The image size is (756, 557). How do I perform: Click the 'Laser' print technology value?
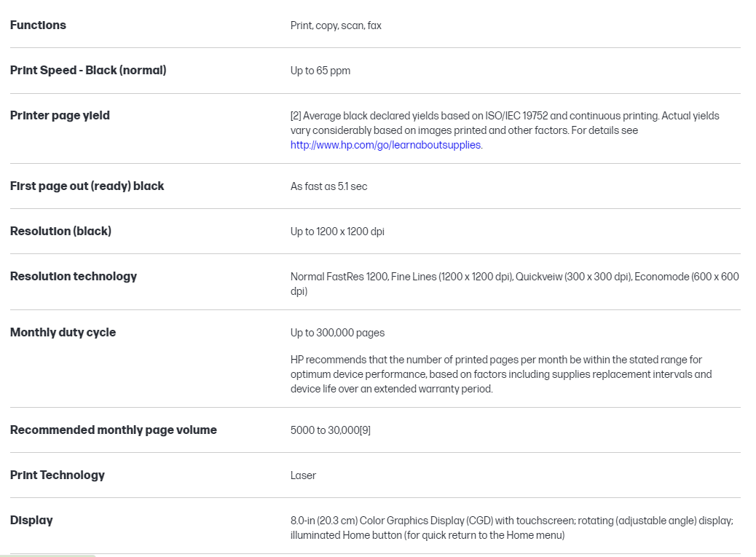(303, 476)
